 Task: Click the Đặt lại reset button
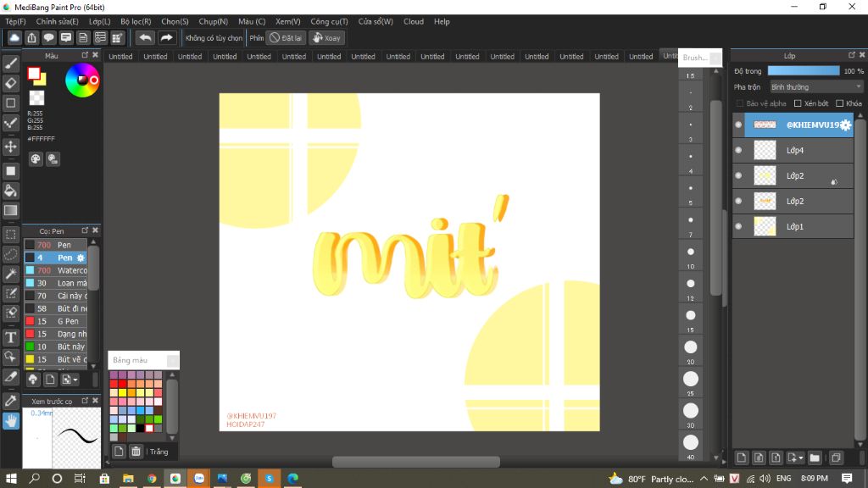coord(286,37)
